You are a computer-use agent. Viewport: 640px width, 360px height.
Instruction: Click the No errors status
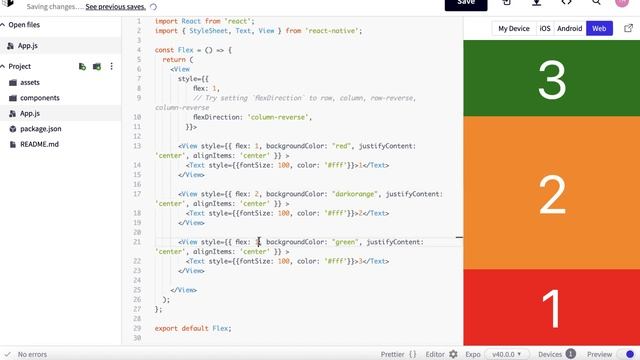[32, 354]
